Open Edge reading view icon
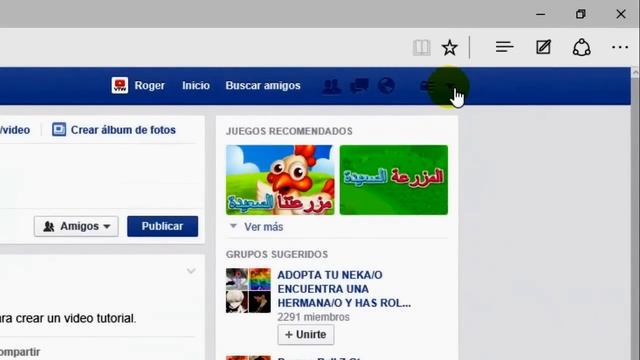640x360 pixels. click(421, 48)
